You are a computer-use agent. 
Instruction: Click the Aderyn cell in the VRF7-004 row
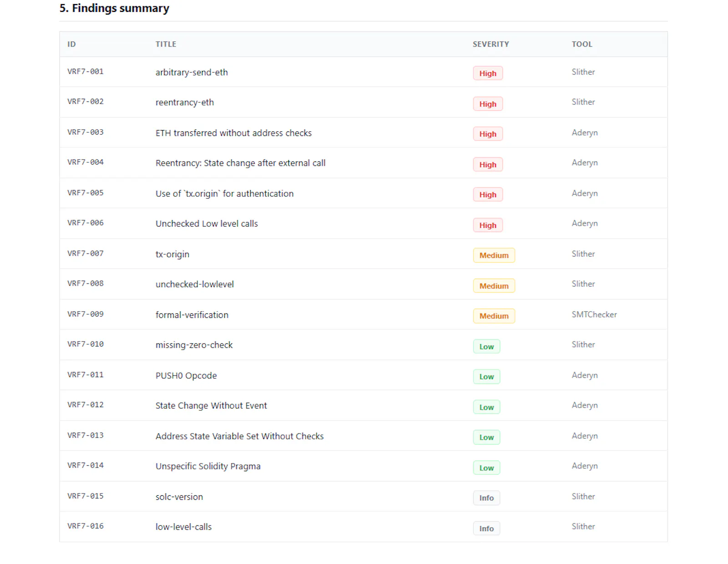(585, 162)
